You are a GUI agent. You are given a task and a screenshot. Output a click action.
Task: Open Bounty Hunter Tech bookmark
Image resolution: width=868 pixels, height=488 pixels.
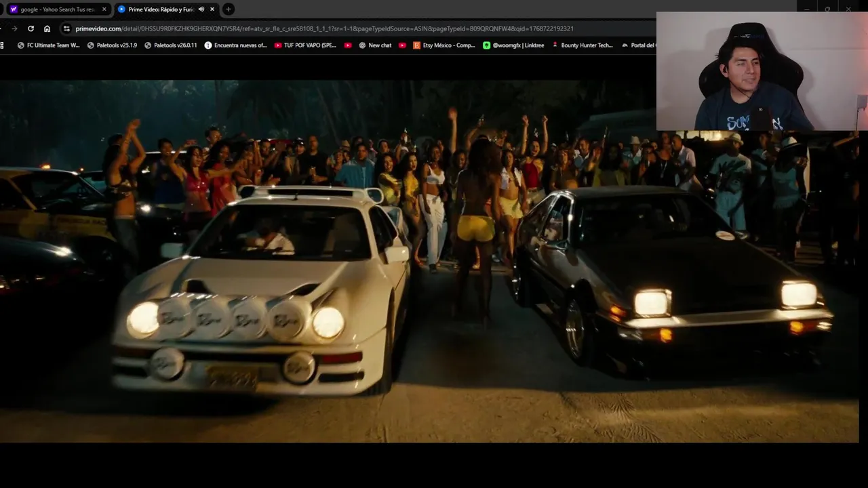[582, 45]
